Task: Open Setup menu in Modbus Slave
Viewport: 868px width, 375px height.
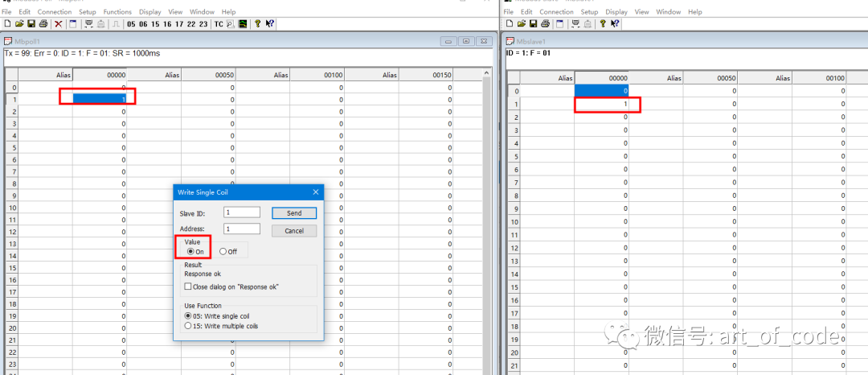Action: click(x=589, y=11)
